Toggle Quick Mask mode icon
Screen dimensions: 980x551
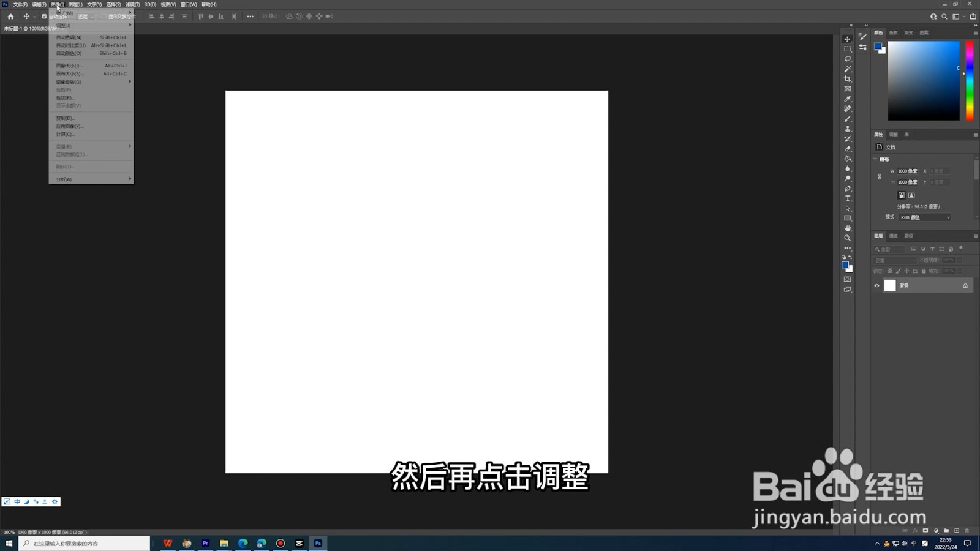point(848,279)
